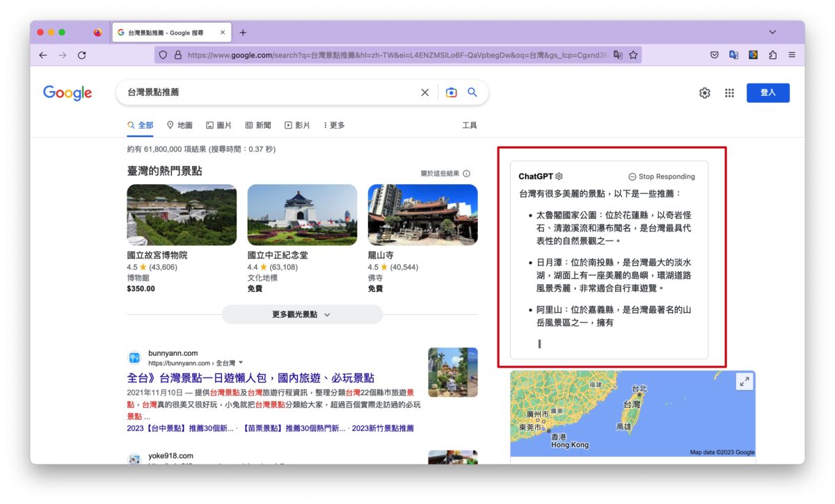
Task: Switch to the 影片 tab
Action: click(x=297, y=125)
